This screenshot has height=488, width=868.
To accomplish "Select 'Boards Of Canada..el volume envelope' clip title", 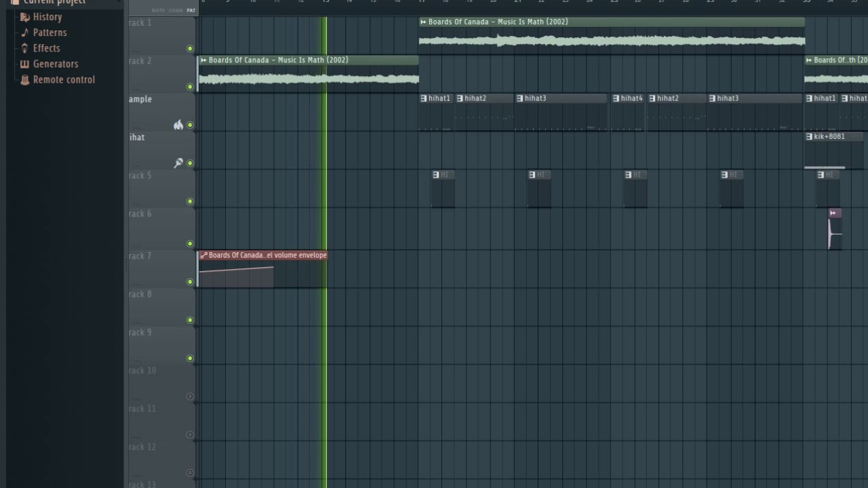I will point(268,256).
